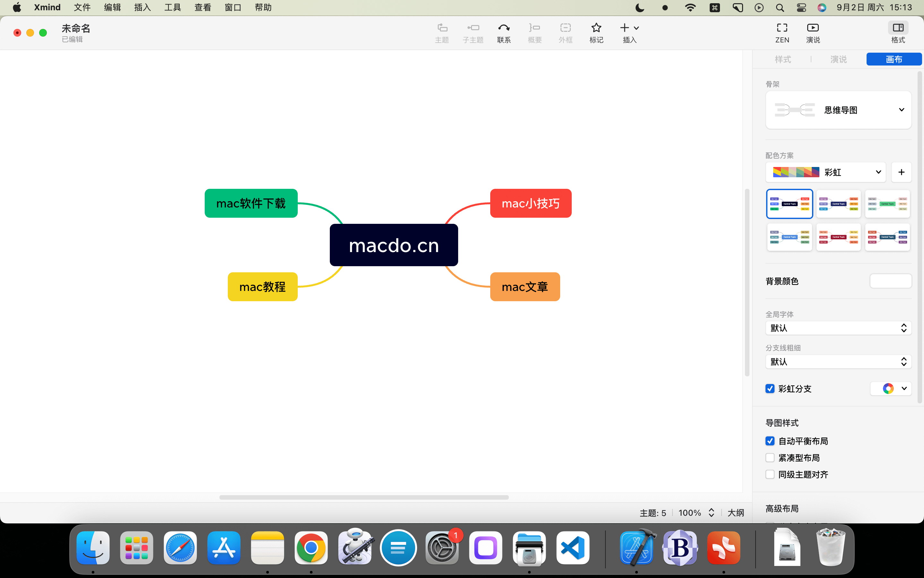The image size is (924, 578).
Task: Click the Insert (插入) plus icon
Action: (x=624, y=28)
